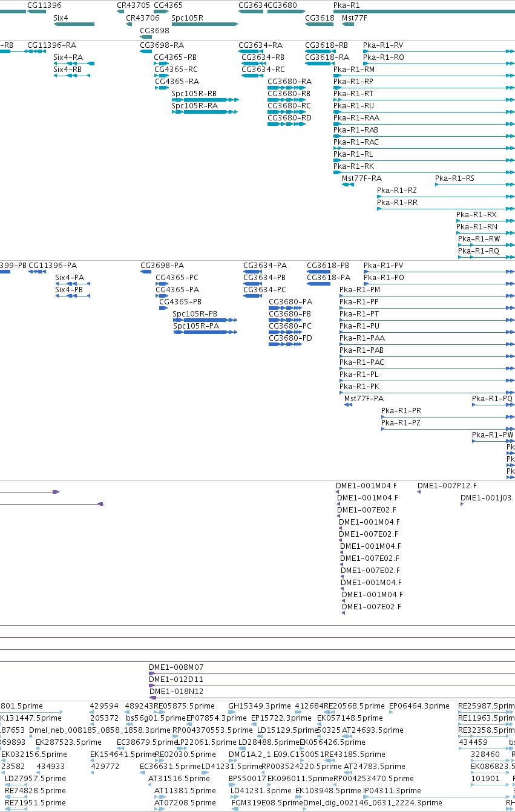Viewport: 515px width, 812px height.
Task: Choose transcript CG3680-RD
Action: pyautogui.click(x=289, y=118)
